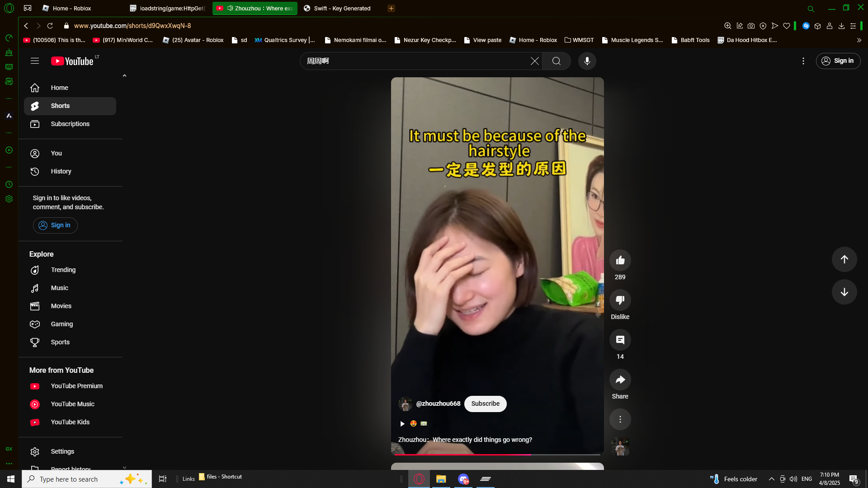Open the short's three-dot more actions menu
Image resolution: width=868 pixels, height=488 pixels.
(620, 419)
